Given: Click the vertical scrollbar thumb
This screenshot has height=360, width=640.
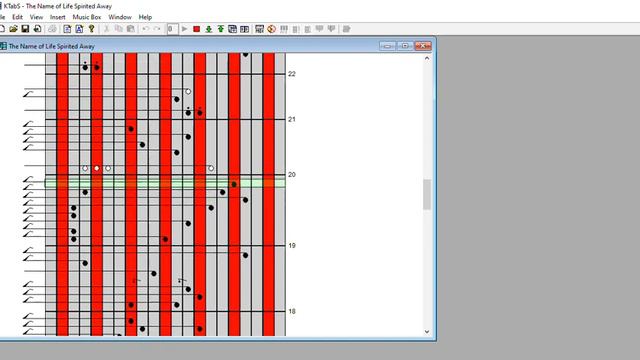Looking at the screenshot, I should click(427, 195).
